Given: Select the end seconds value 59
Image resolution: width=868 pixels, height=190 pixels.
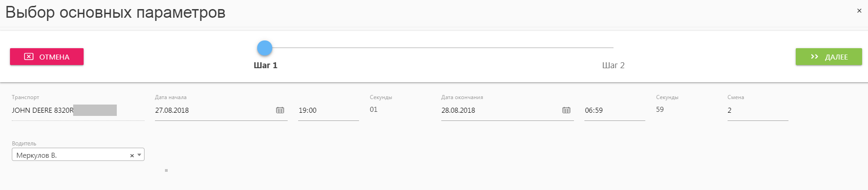Looking at the screenshot, I should click(x=660, y=110).
